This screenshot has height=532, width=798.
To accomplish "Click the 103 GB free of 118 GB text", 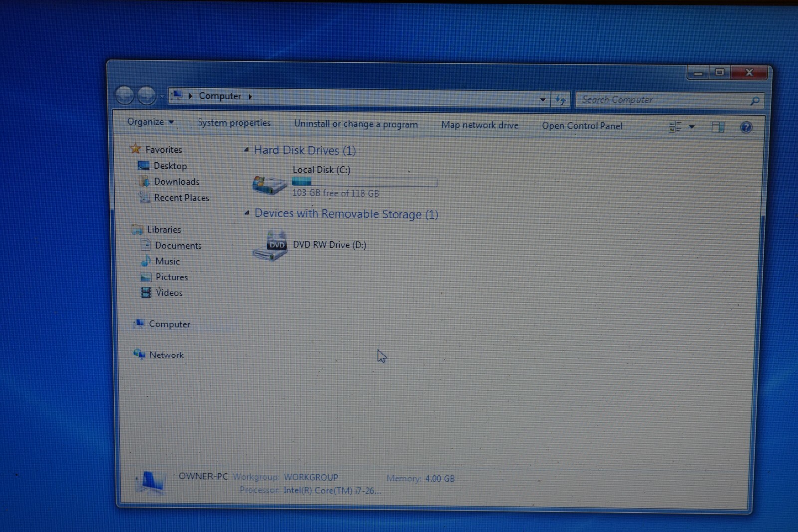I will coord(335,193).
